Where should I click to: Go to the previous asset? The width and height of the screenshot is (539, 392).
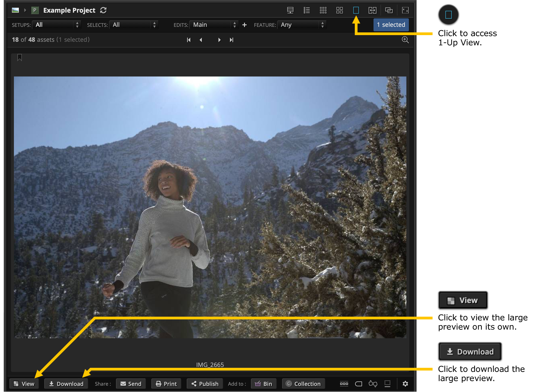pyautogui.click(x=201, y=40)
